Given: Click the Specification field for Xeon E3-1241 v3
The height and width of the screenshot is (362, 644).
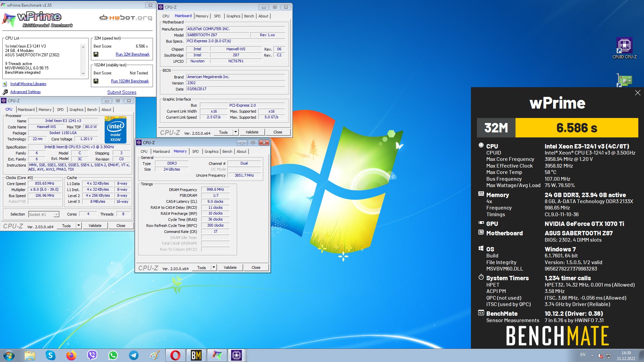Looking at the screenshot, I should pos(79,147).
